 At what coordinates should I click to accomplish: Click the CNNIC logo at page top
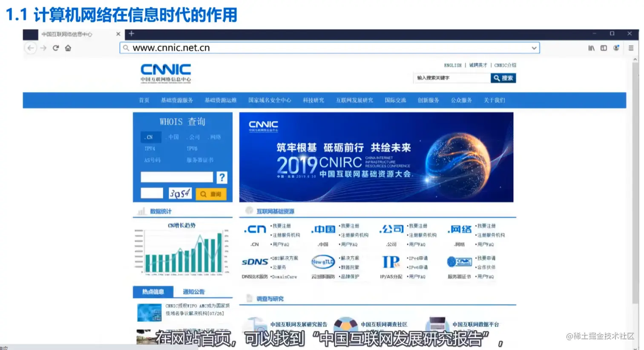(166, 73)
